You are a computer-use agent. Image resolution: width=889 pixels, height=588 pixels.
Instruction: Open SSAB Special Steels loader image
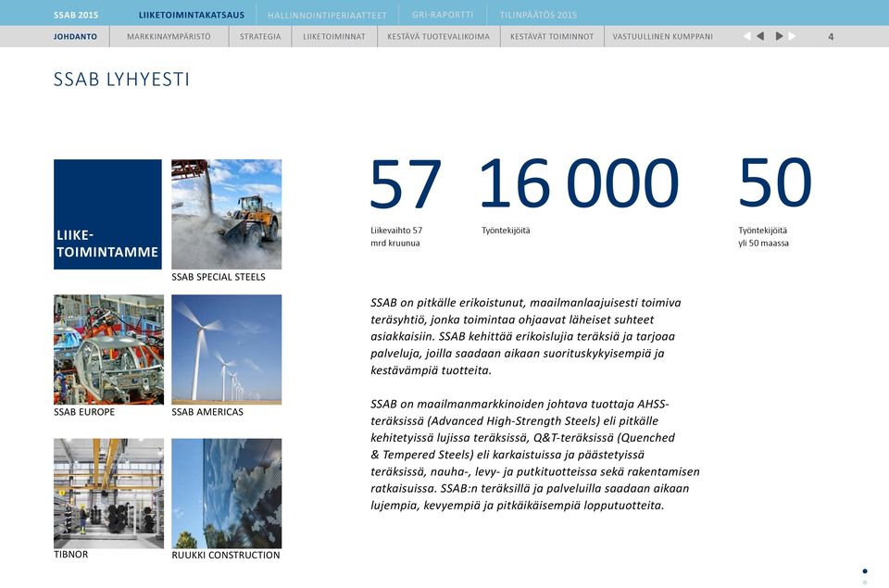coord(226,214)
